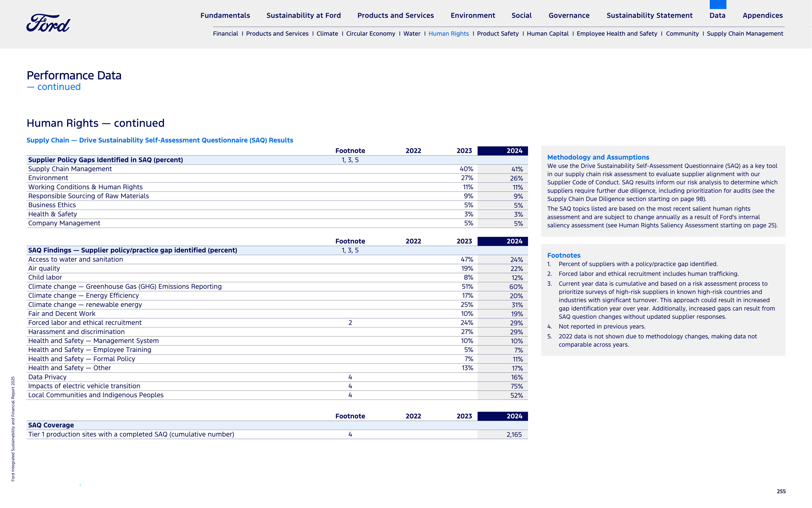Click page number 255
This screenshot has height=508, width=812.
click(x=781, y=492)
